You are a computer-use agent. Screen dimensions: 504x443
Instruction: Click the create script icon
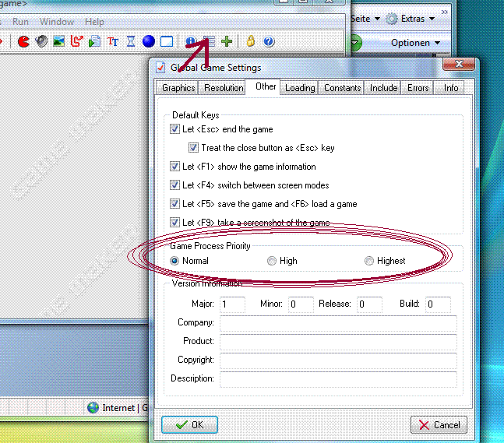pyautogui.click(x=94, y=41)
